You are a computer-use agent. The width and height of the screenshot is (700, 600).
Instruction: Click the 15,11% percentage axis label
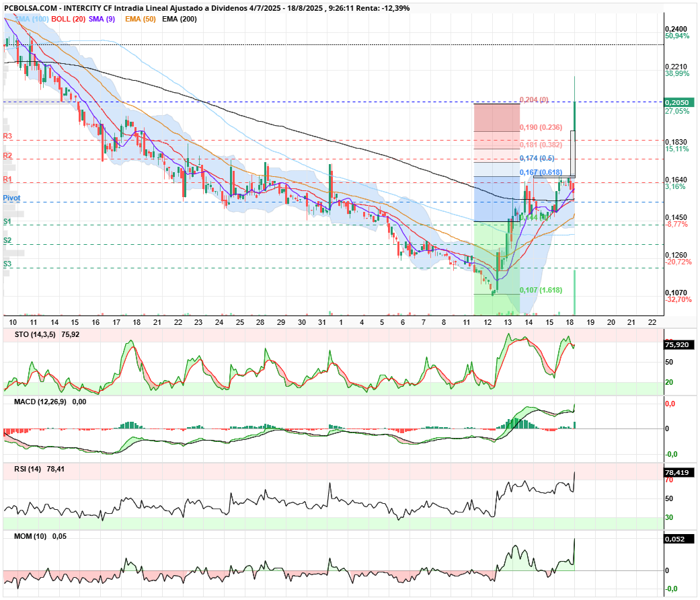[x=677, y=149]
